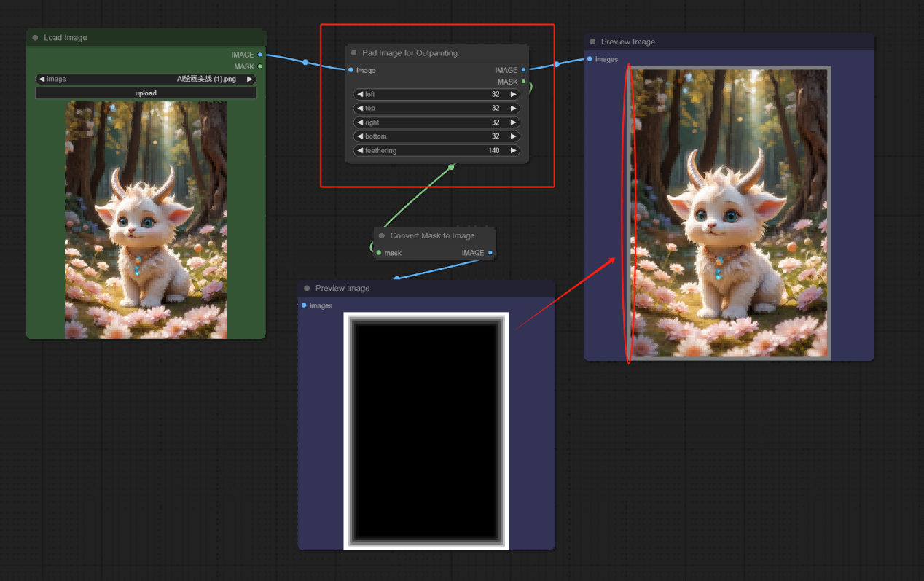Select the previous image file arrow
The width and height of the screenshot is (924, 581).
42,79
